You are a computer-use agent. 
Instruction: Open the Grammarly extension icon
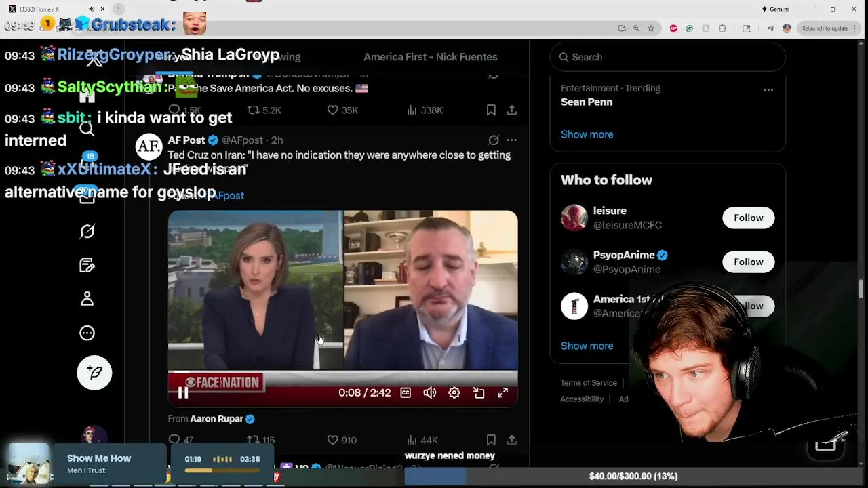[x=690, y=28]
